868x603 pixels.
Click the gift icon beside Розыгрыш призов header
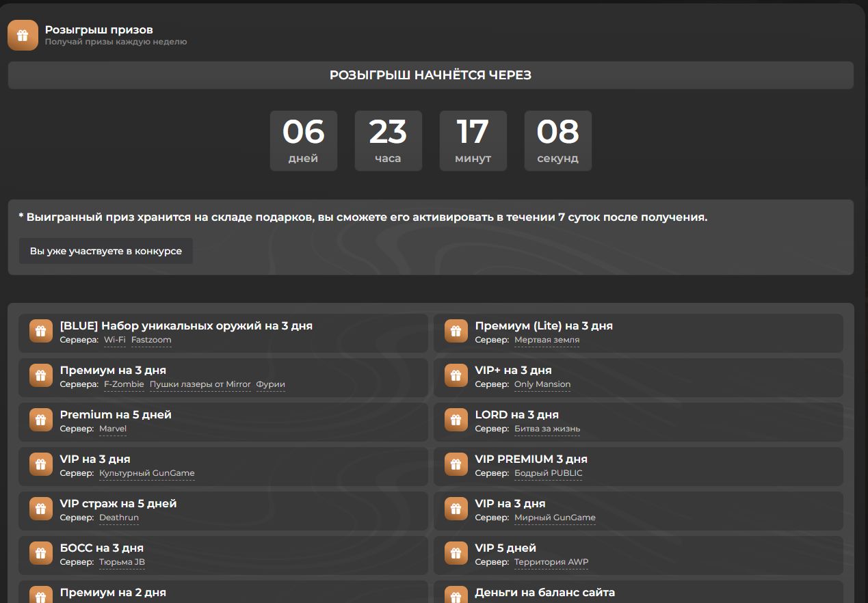click(x=23, y=35)
